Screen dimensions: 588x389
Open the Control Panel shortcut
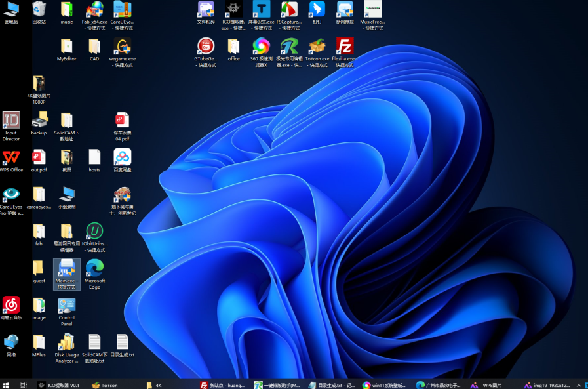66,306
